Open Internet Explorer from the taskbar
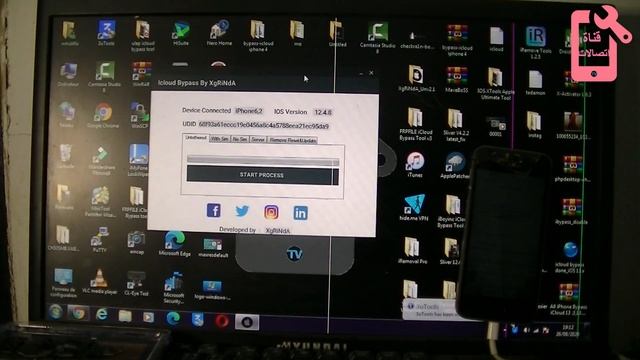The width and height of the screenshot is (640, 360). 101,314
